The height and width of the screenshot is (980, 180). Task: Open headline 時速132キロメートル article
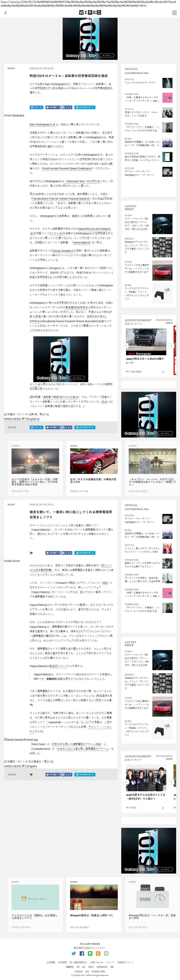[x=68, y=76]
